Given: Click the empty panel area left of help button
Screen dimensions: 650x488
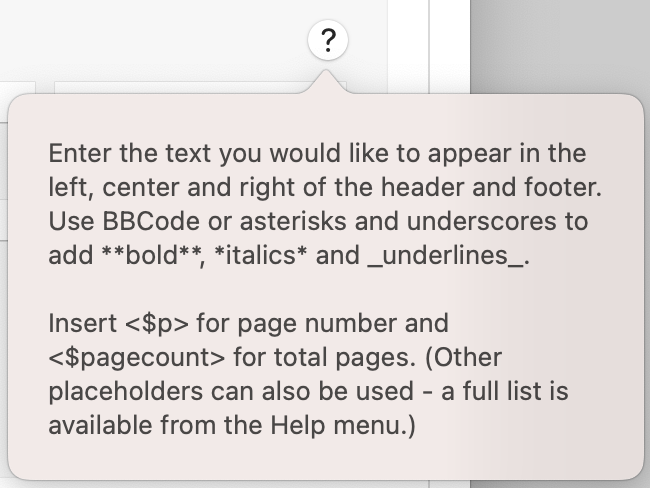Looking at the screenshot, I should [x=153, y=41].
